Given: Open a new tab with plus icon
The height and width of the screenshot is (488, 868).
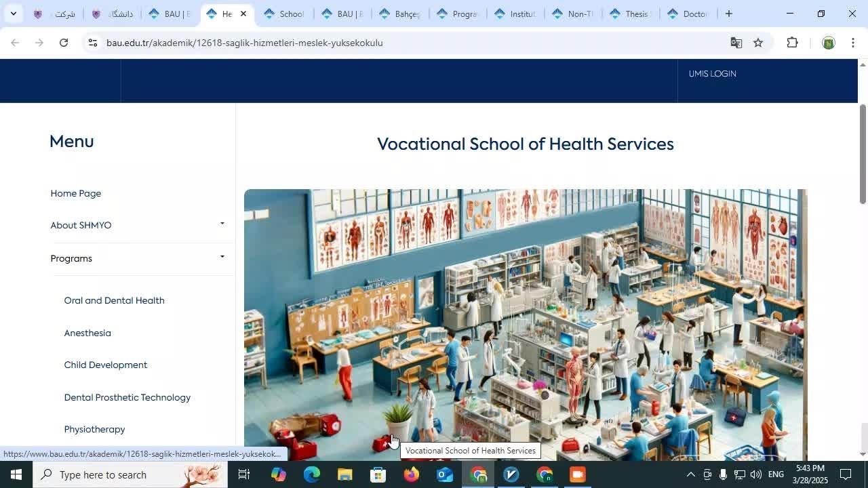Looking at the screenshot, I should [729, 14].
